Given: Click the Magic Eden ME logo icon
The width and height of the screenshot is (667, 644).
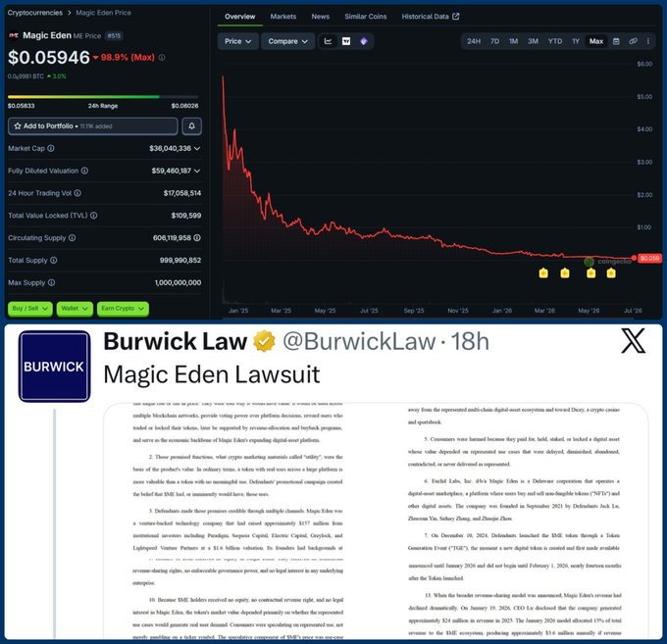Looking at the screenshot, I should (x=14, y=35).
